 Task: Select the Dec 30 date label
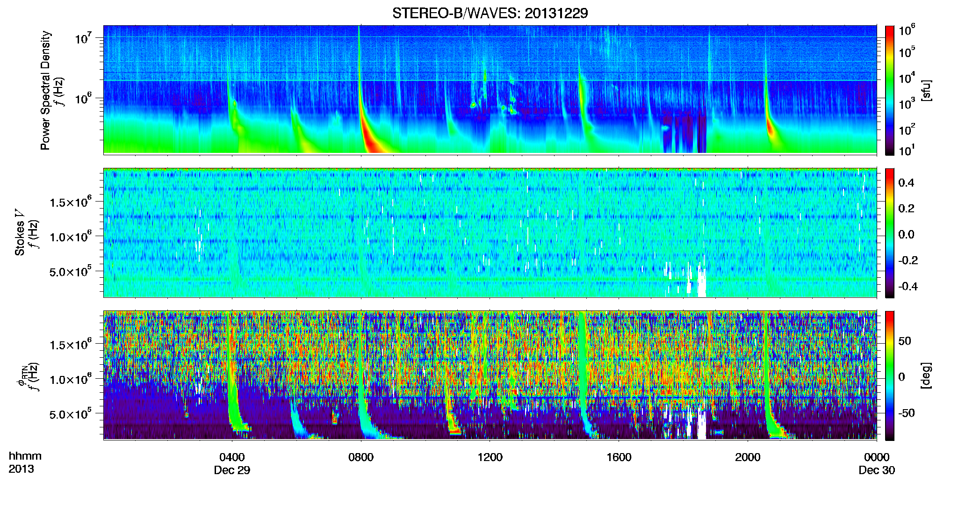877,470
